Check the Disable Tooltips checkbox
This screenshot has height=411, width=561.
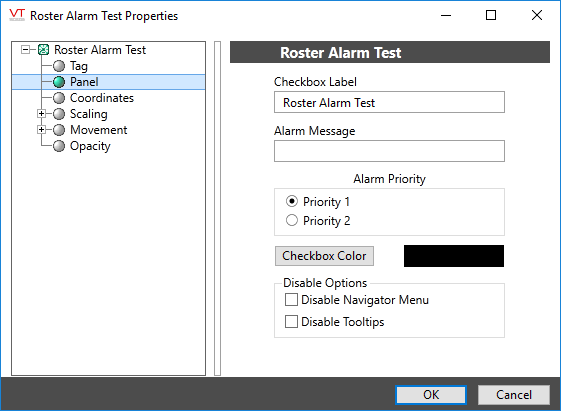tap(291, 322)
